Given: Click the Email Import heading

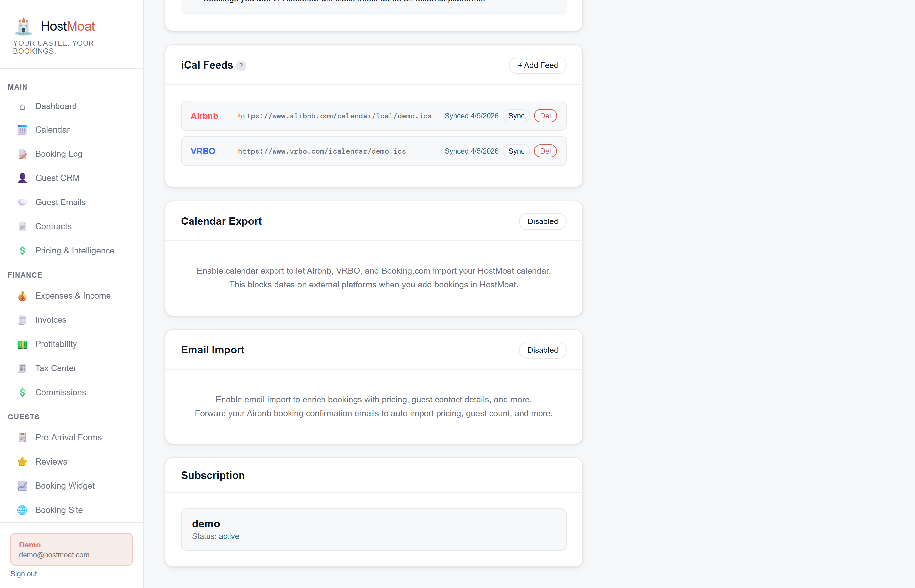Looking at the screenshot, I should [x=213, y=350].
